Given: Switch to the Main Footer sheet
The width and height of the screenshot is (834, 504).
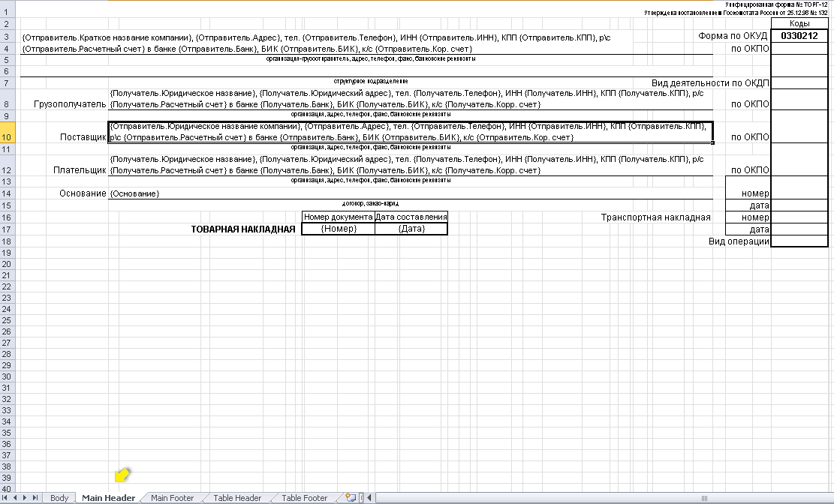Looking at the screenshot, I should [x=172, y=498].
